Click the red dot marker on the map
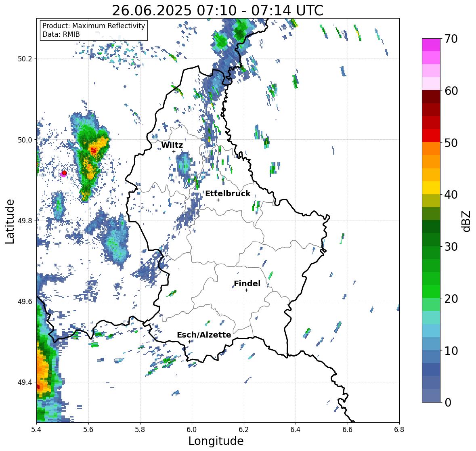This screenshot has width=476, height=451. click(64, 173)
